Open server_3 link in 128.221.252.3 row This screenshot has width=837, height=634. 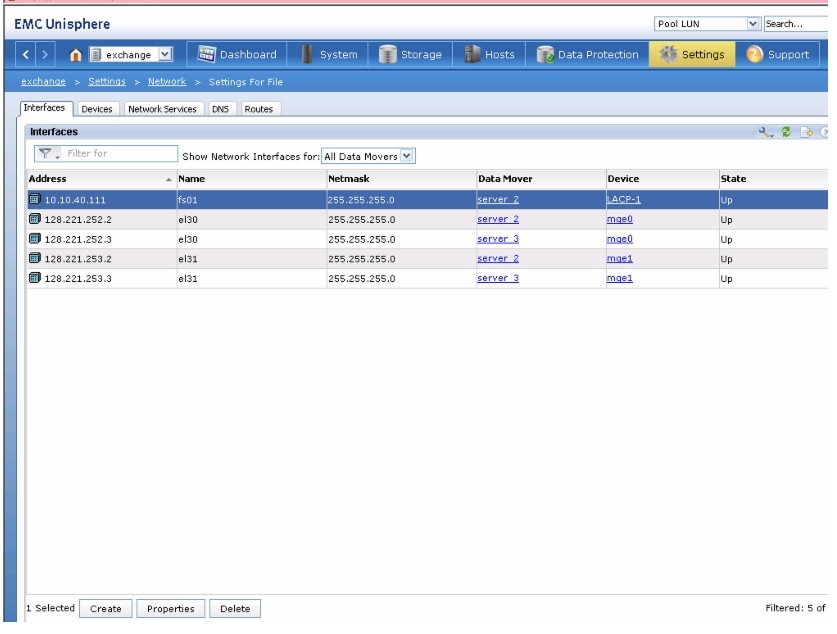click(x=498, y=239)
